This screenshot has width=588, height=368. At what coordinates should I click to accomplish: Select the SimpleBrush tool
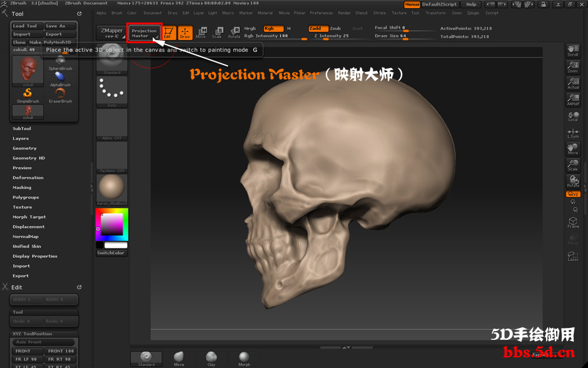tap(28, 96)
